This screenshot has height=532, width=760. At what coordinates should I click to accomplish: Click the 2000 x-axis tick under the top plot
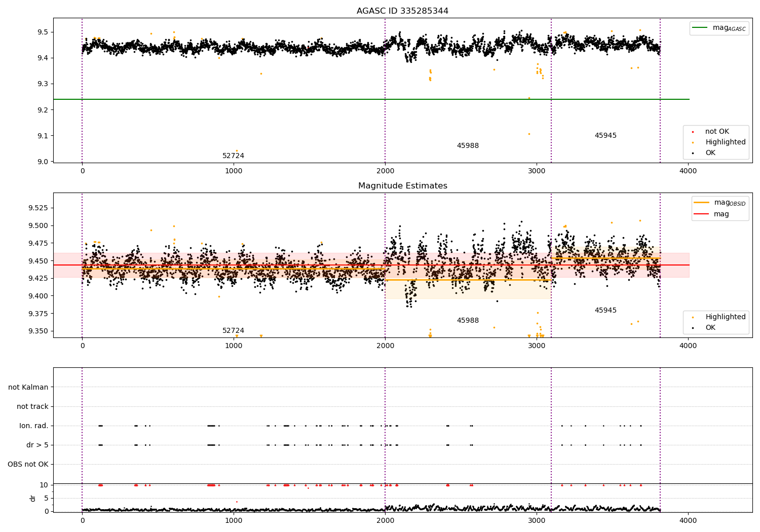(x=385, y=171)
